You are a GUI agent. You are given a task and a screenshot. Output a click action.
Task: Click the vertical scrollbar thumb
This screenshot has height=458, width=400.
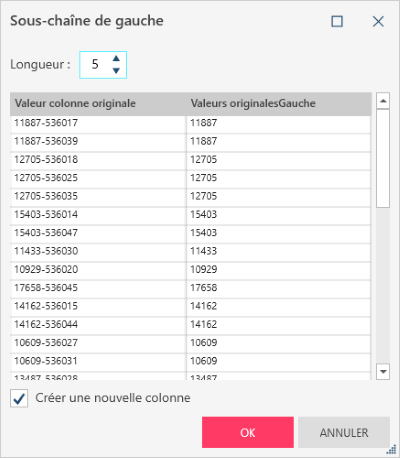(383, 158)
